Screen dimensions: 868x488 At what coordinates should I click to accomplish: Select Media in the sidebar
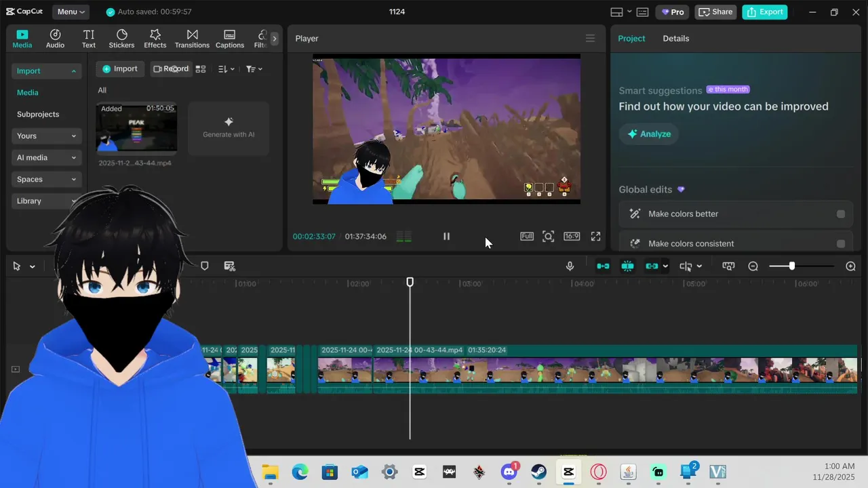pos(28,93)
